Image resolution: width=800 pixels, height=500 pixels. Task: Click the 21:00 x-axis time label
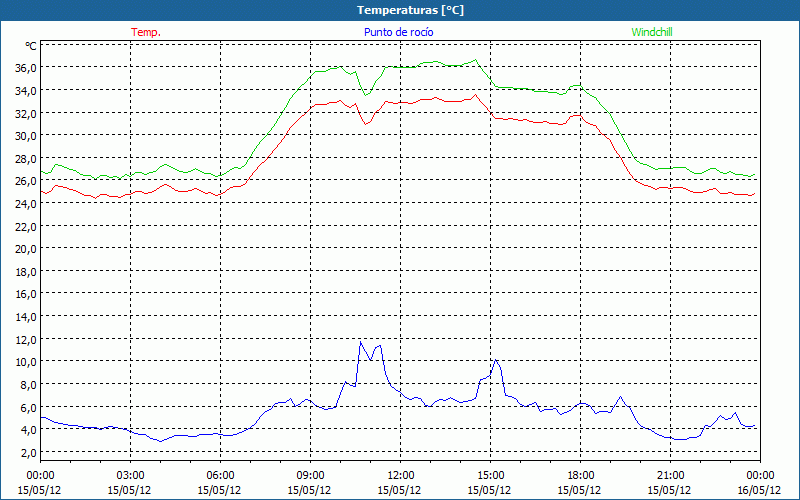670,475
